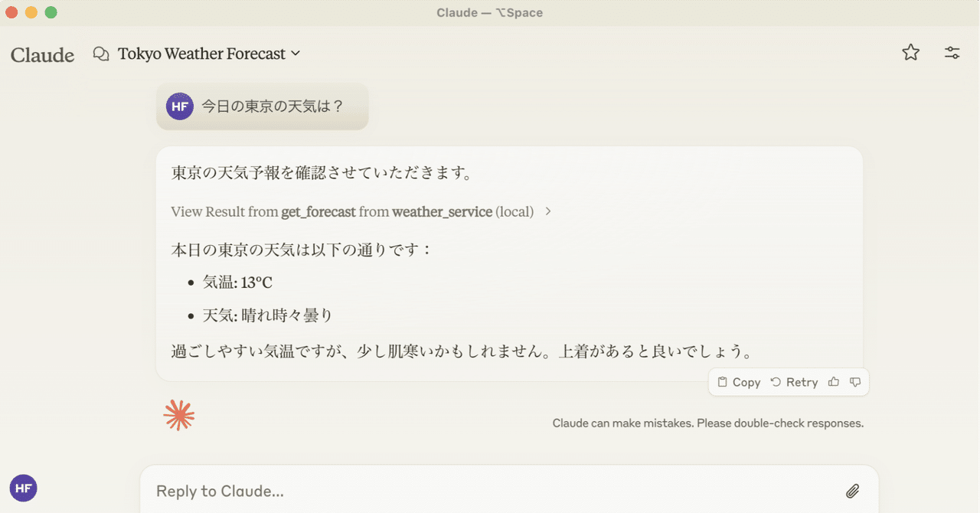Retry Claude's response
Viewport: 980px width, 513px height.
coord(795,381)
